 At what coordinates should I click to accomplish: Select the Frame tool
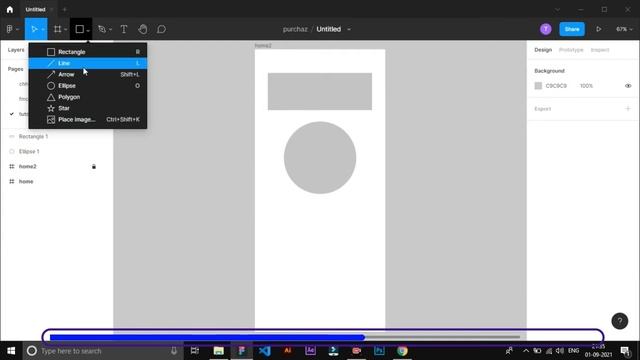[x=58, y=29]
